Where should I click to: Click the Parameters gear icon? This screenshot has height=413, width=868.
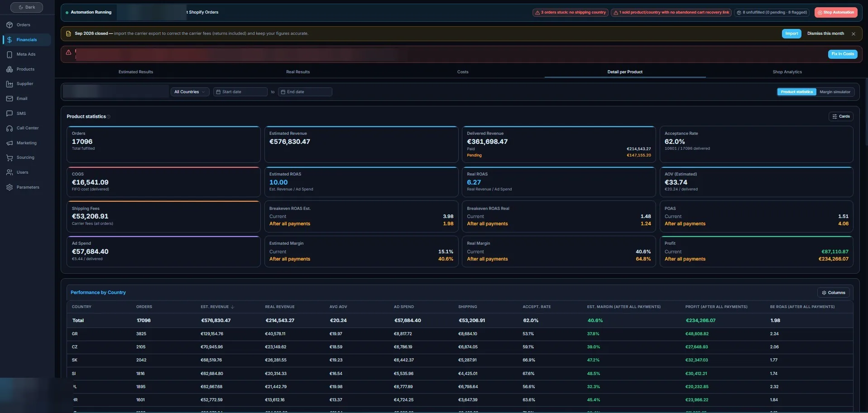click(10, 187)
